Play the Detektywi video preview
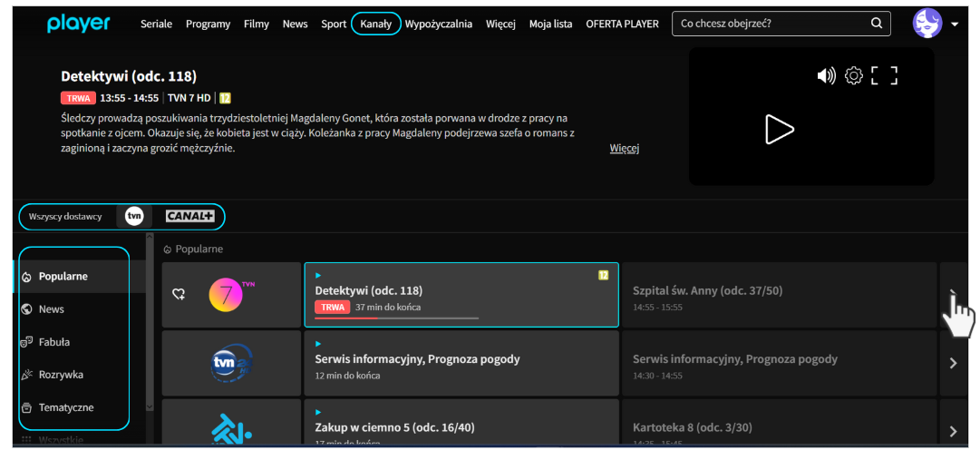The image size is (980, 450). click(x=779, y=130)
